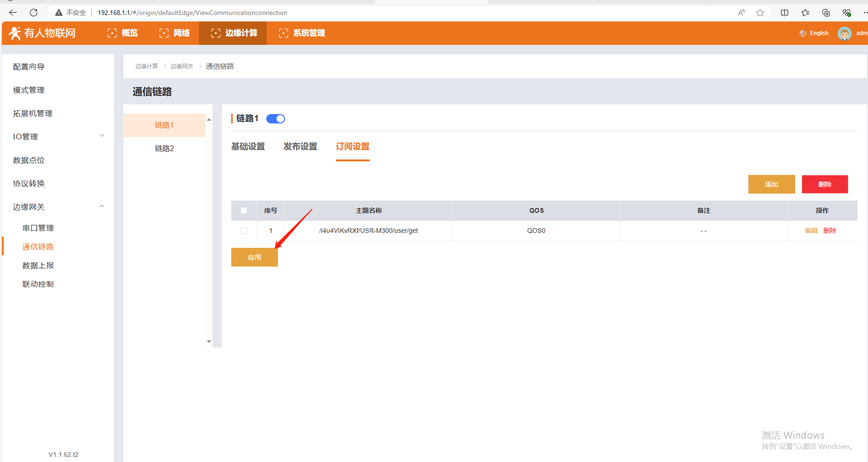The height and width of the screenshot is (462, 868).
Task: Click the 有人物联网 logo
Action: click(42, 33)
